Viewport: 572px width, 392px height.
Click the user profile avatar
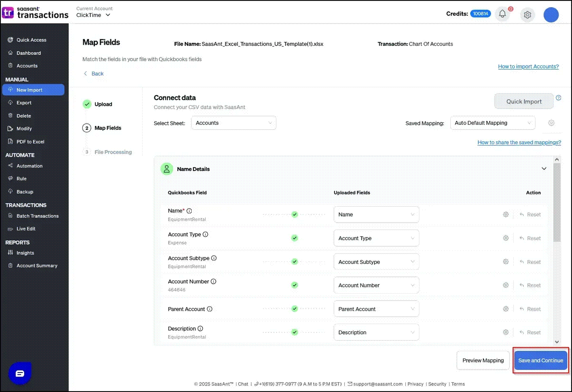pos(551,15)
